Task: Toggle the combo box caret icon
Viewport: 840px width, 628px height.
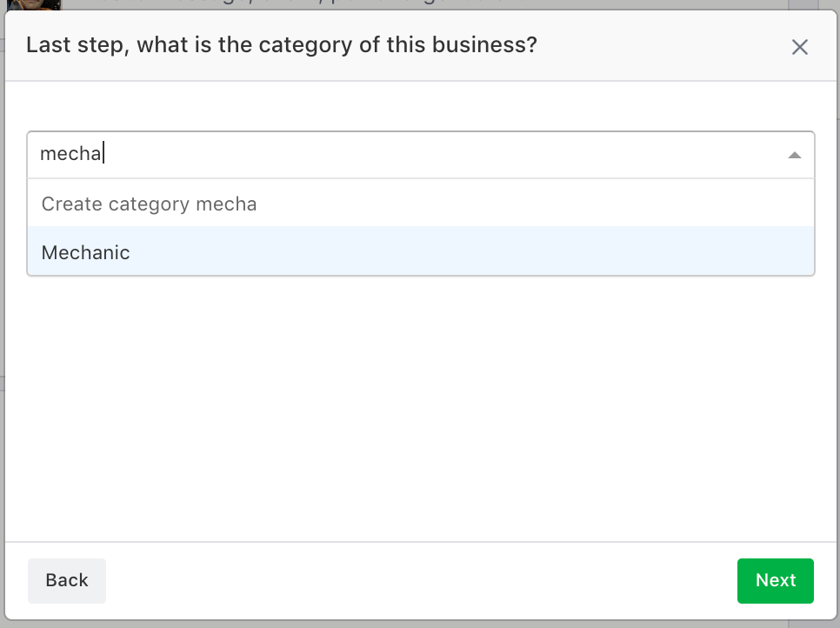Action: click(x=793, y=155)
